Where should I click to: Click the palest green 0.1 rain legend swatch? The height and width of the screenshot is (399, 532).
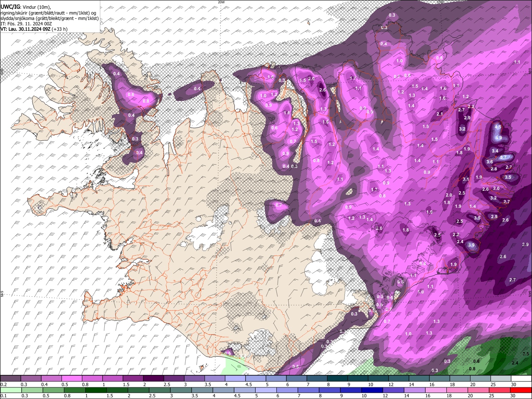[10, 390]
